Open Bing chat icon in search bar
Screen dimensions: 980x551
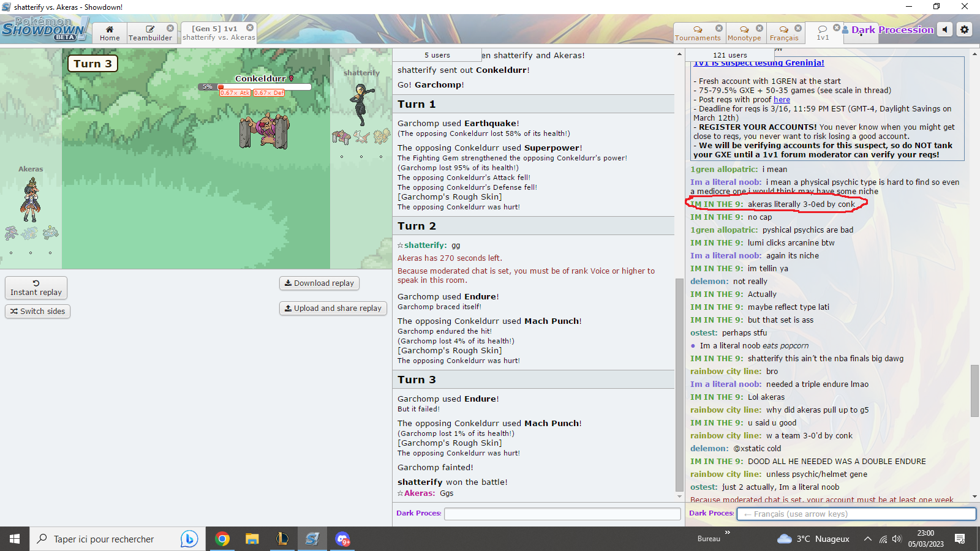click(189, 539)
